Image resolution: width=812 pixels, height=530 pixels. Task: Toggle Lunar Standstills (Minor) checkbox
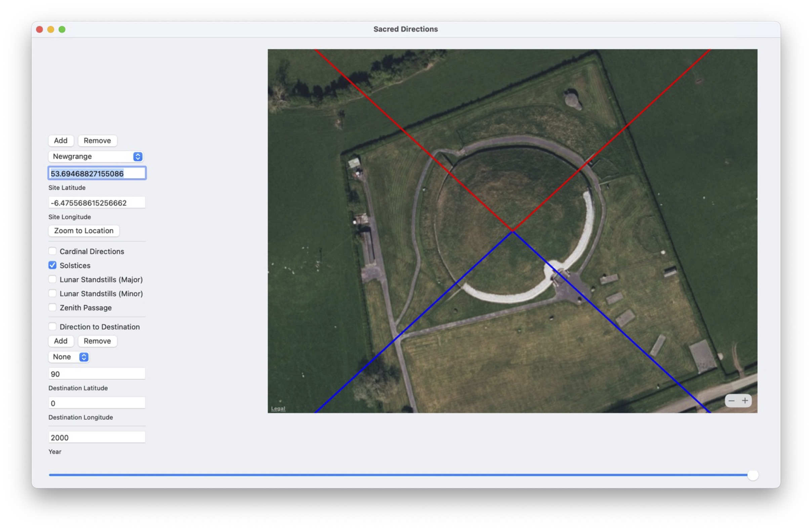(x=52, y=293)
